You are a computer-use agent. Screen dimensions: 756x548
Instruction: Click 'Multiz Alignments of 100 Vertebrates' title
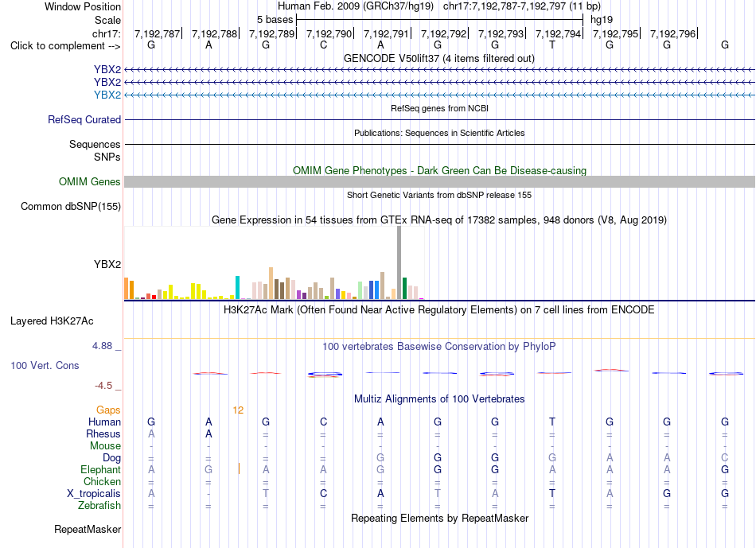coord(439,398)
